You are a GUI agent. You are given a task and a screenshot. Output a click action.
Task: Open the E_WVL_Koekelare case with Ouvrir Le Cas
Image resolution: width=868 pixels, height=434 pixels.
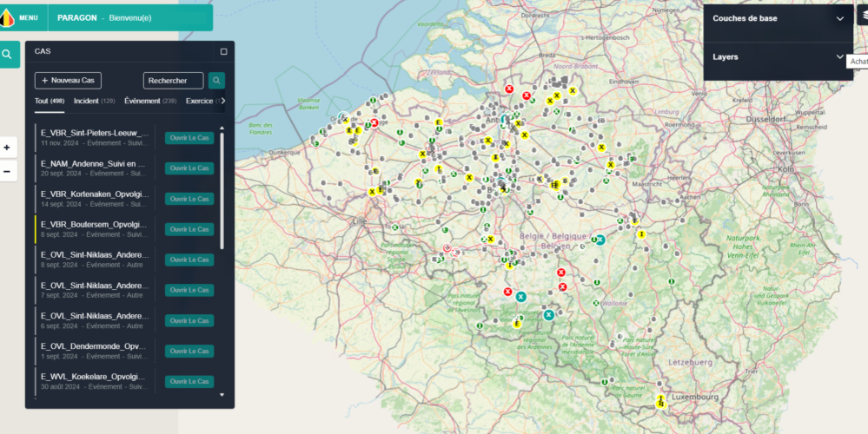pos(189,381)
